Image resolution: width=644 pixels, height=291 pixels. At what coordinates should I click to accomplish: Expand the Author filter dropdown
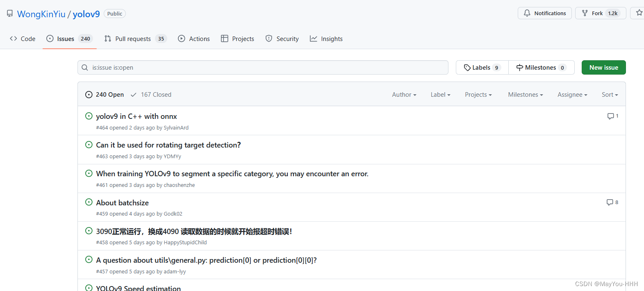click(x=404, y=95)
